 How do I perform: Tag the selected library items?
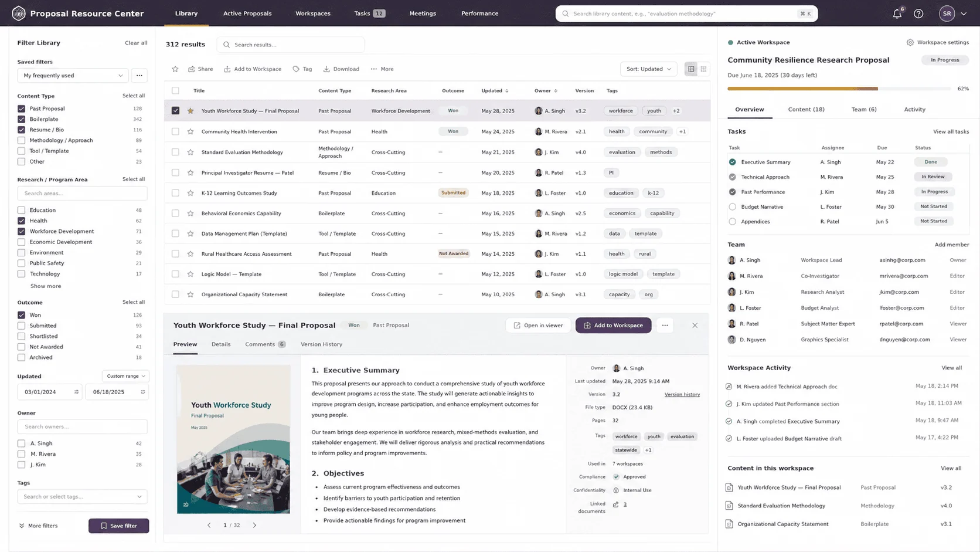302,69
